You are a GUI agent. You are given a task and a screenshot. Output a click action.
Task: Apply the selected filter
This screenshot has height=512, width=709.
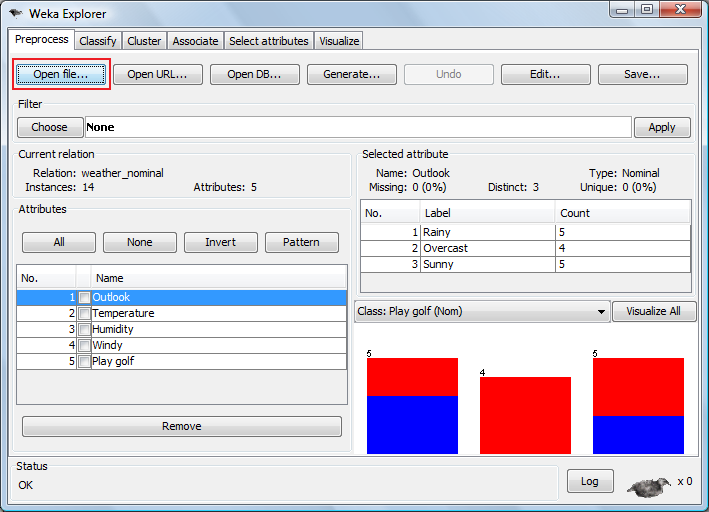click(662, 127)
